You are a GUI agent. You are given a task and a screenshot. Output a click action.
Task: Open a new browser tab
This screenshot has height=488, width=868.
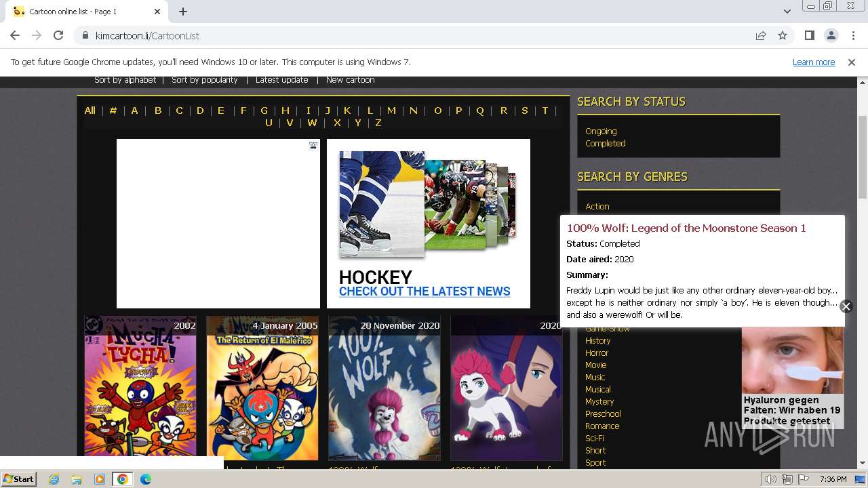pyautogui.click(x=183, y=12)
